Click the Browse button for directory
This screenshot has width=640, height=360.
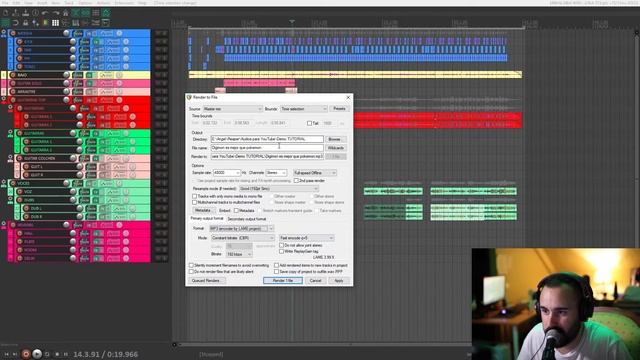pyautogui.click(x=335, y=139)
